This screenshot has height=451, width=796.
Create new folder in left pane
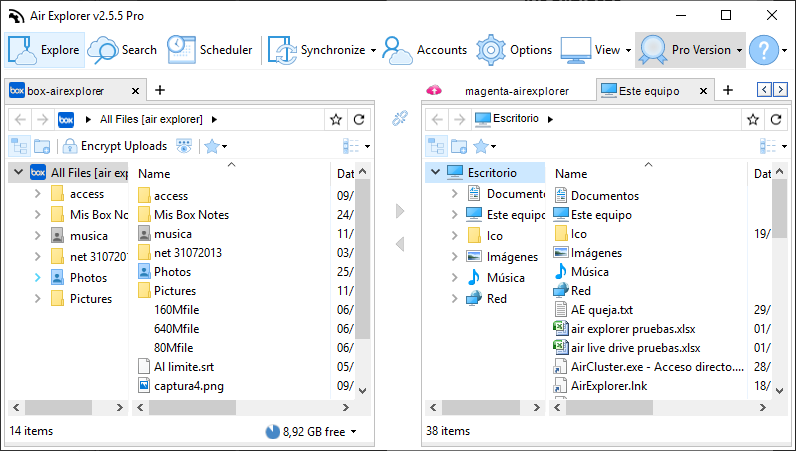(42, 146)
